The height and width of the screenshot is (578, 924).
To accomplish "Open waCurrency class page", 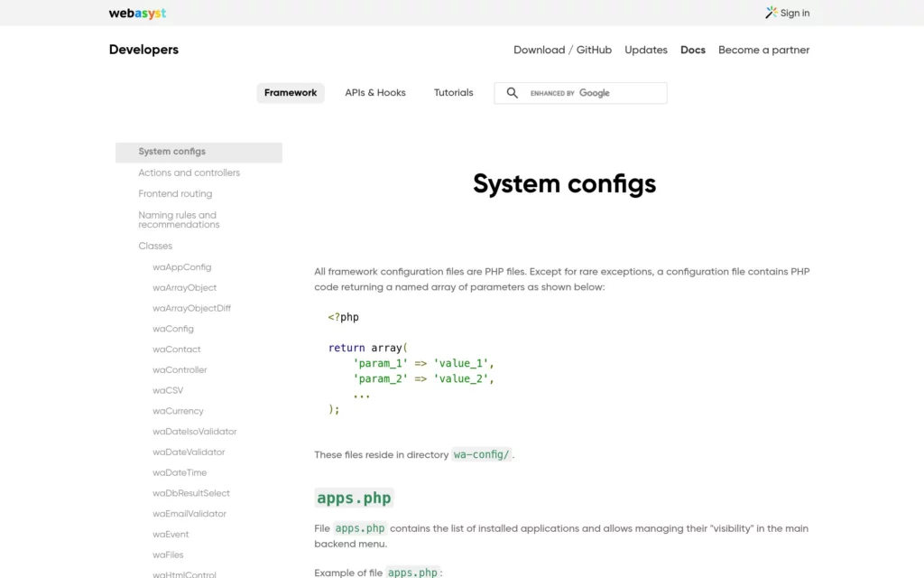I will pos(178,411).
